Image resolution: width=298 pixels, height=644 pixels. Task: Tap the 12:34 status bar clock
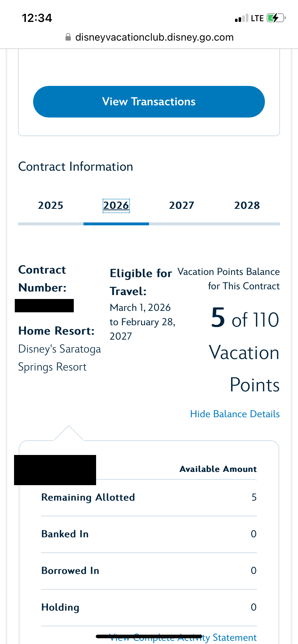pyautogui.click(x=37, y=18)
